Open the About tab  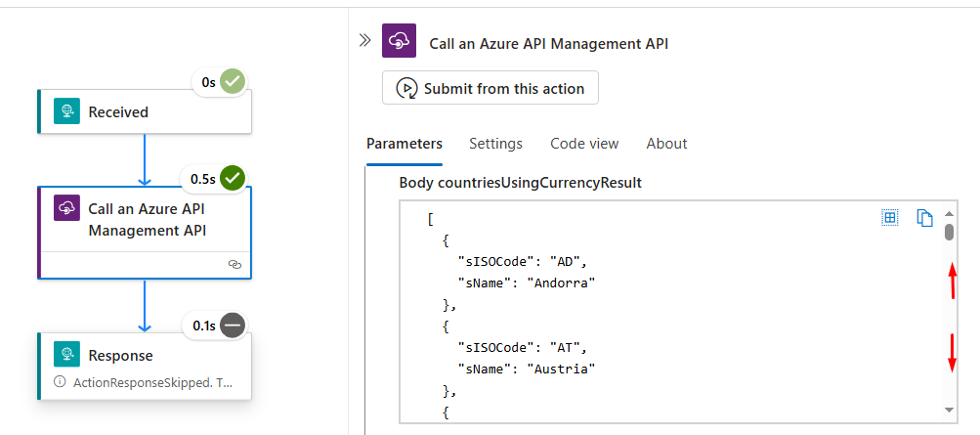click(x=666, y=144)
